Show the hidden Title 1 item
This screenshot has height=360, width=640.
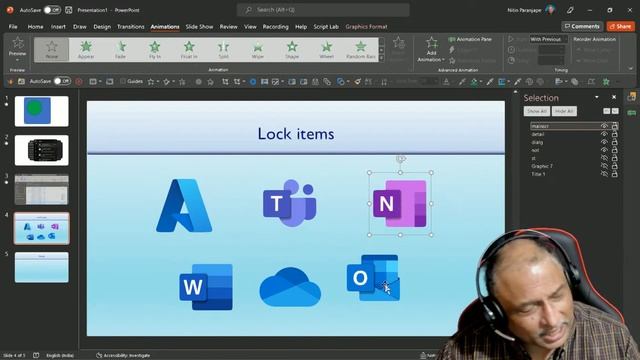604,174
